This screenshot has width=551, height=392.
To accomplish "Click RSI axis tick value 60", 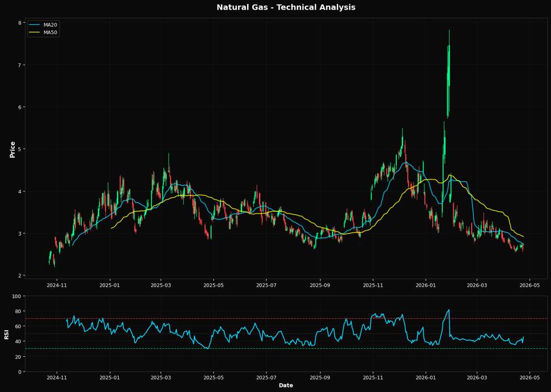I will [x=19, y=326].
